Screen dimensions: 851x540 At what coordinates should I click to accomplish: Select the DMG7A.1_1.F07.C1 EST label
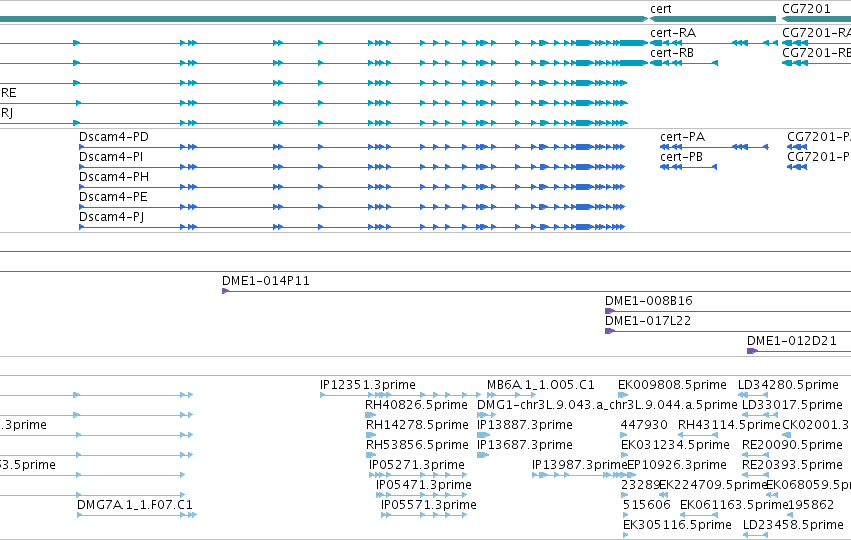135,505
